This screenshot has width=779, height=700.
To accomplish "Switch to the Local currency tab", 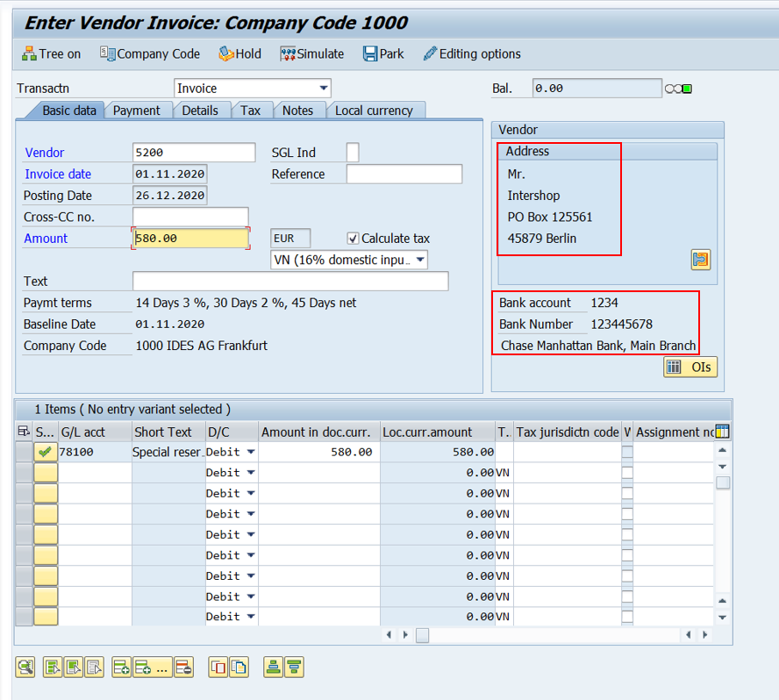I will [374, 111].
